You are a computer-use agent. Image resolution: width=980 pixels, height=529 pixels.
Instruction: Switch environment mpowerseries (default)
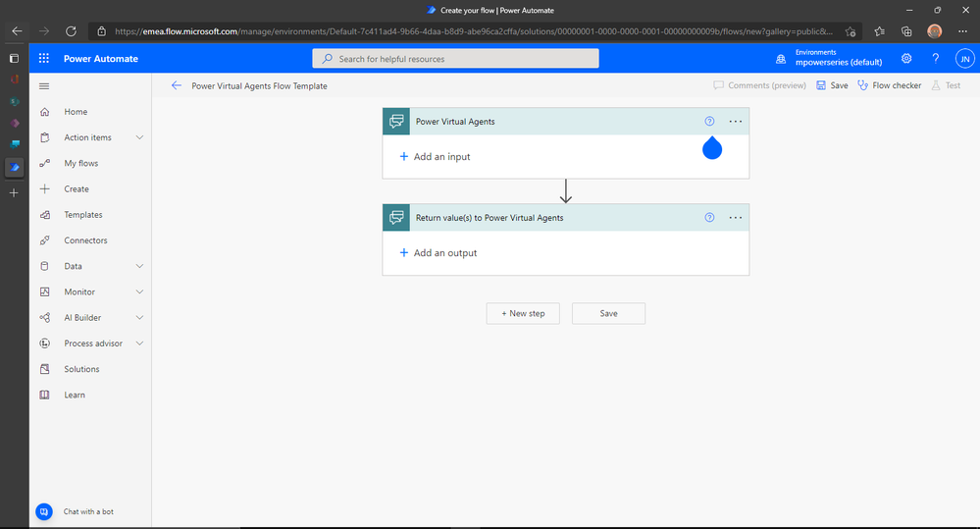838,62
